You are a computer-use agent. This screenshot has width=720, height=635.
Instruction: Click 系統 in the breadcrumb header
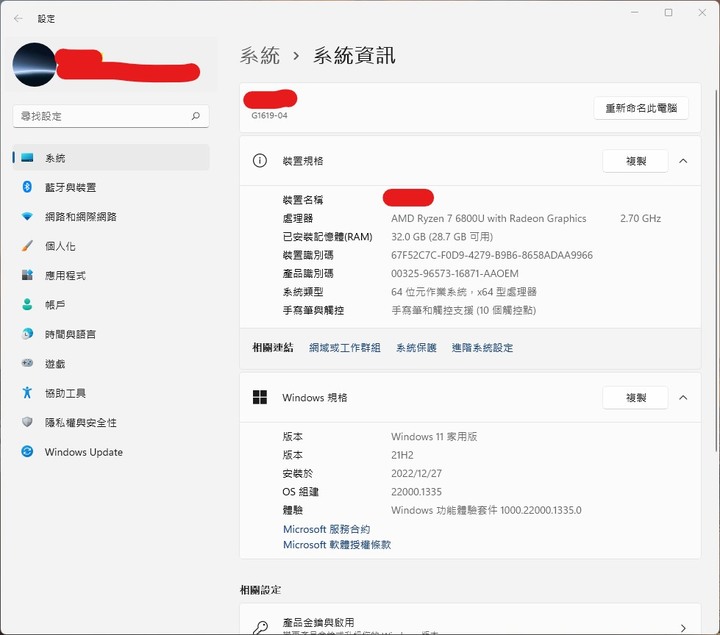click(x=260, y=56)
